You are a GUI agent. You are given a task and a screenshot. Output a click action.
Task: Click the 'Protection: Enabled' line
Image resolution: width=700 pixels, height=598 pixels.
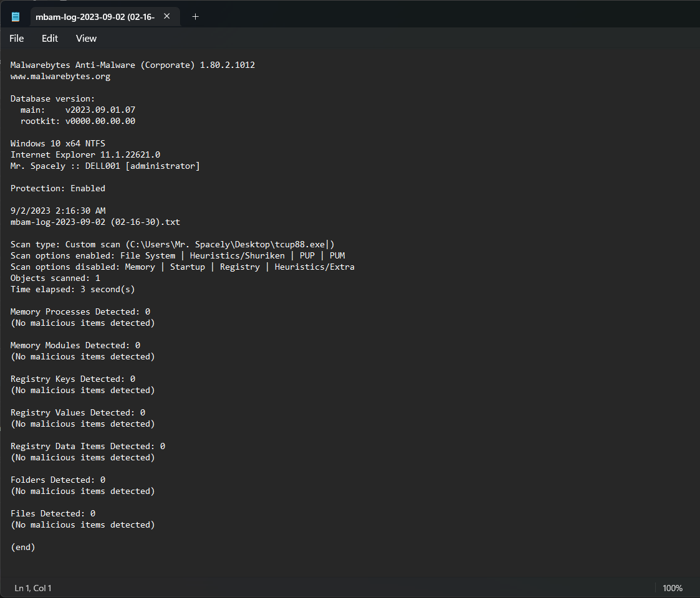pyautogui.click(x=58, y=188)
